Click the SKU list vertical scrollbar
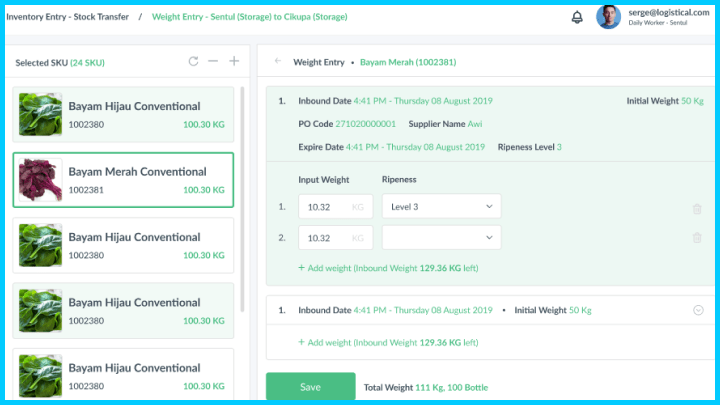This screenshot has height=405, width=720. (242, 199)
